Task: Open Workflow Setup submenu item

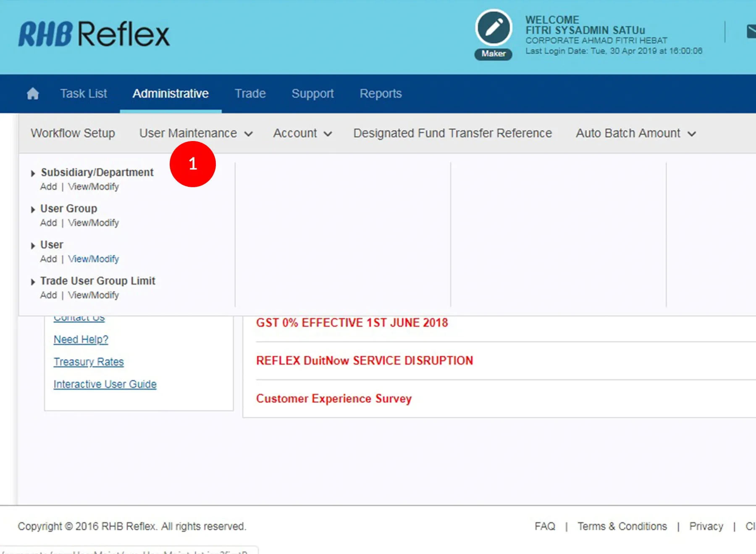Action: click(73, 133)
